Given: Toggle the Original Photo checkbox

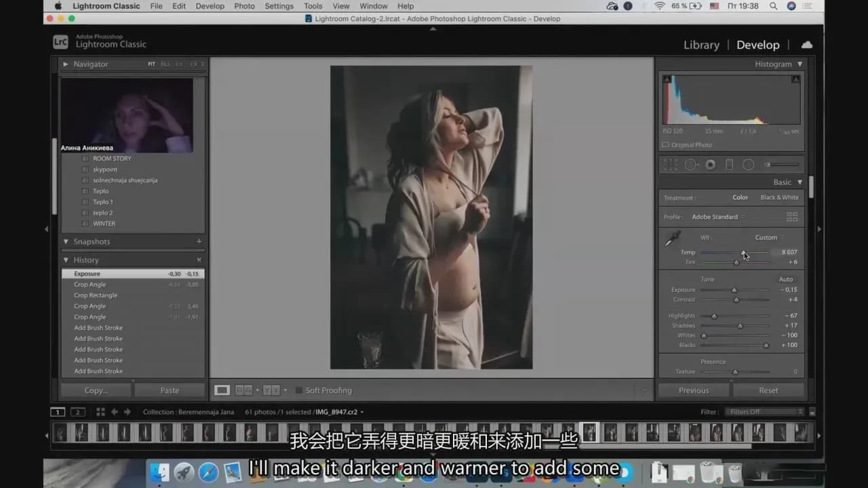Looking at the screenshot, I should pyautogui.click(x=665, y=145).
